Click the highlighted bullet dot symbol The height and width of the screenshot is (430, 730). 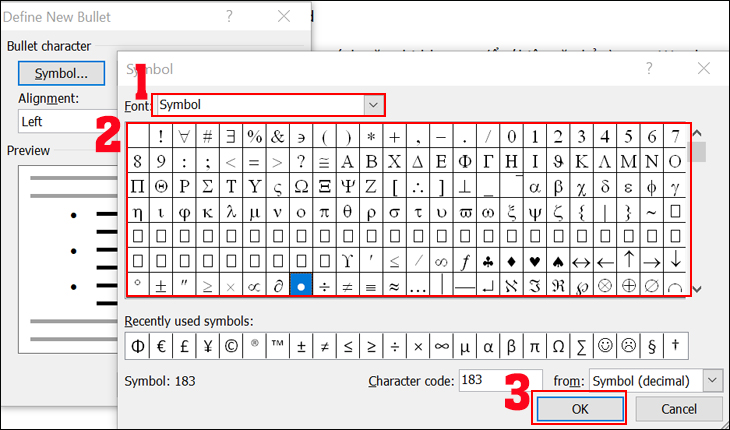click(301, 285)
